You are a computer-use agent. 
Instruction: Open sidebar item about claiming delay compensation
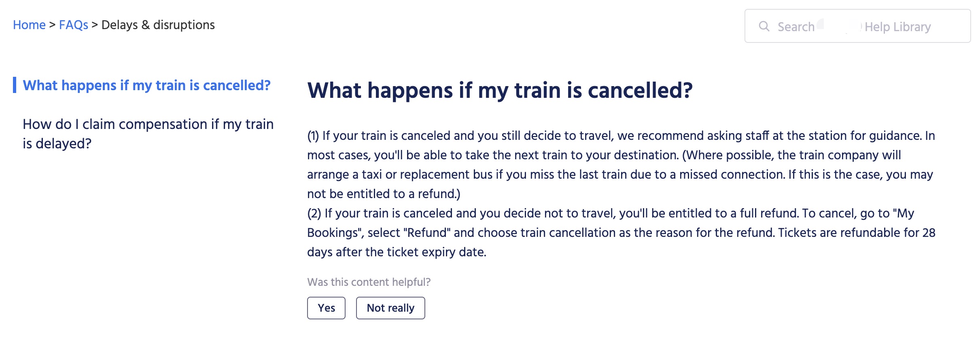click(x=148, y=134)
